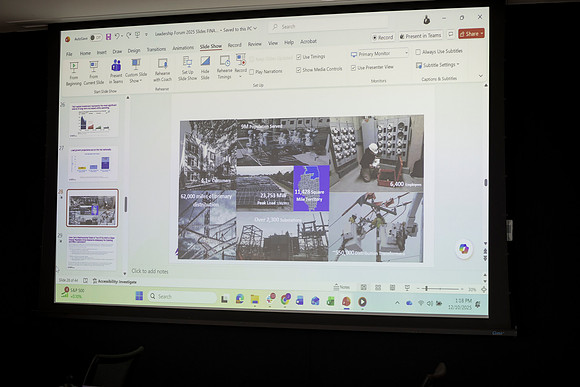Switch to Normal view icon
The image size is (580, 387).
pyautogui.click(x=364, y=287)
